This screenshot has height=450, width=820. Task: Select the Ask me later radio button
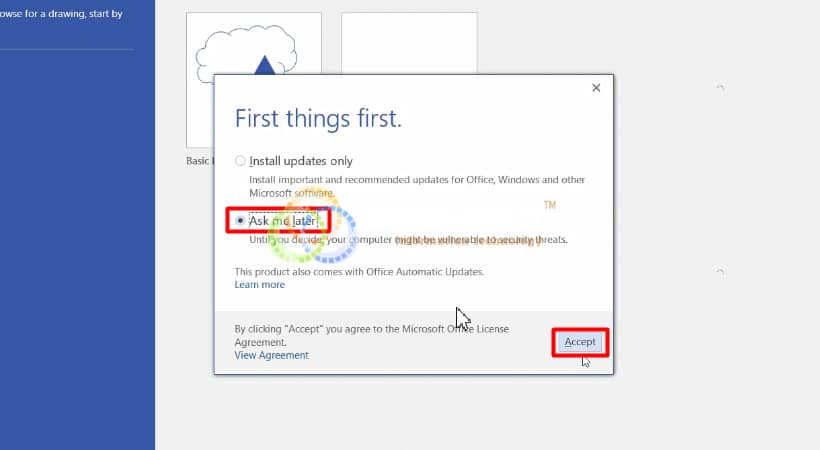click(x=240, y=220)
